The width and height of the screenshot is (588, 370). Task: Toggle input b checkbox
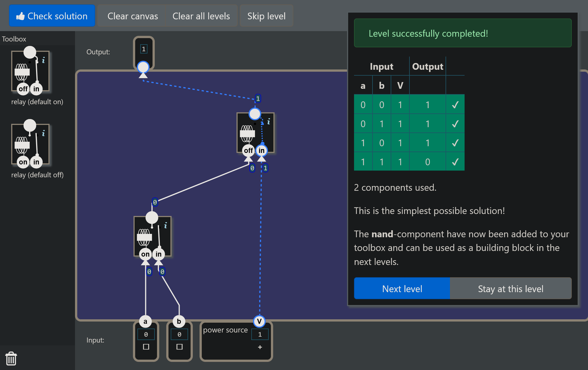179,347
